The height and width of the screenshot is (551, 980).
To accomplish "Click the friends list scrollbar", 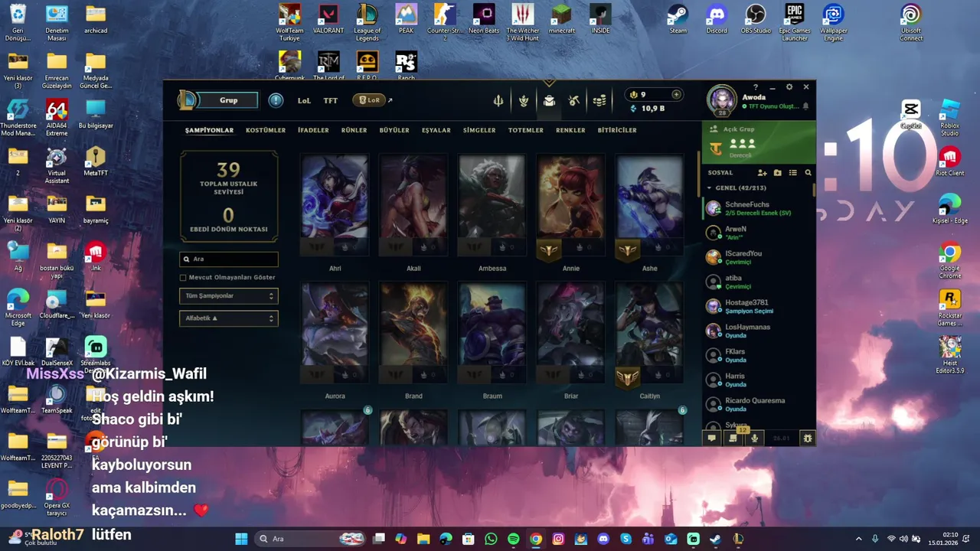I will (x=813, y=191).
